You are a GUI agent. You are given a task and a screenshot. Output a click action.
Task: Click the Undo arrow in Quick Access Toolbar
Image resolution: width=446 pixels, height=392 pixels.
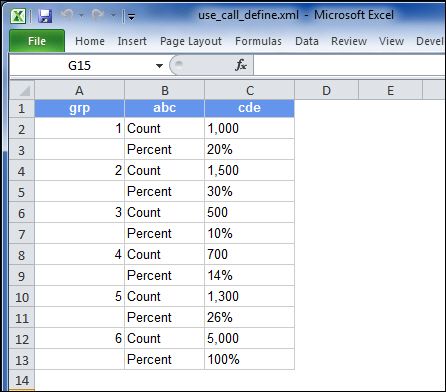[x=68, y=15]
